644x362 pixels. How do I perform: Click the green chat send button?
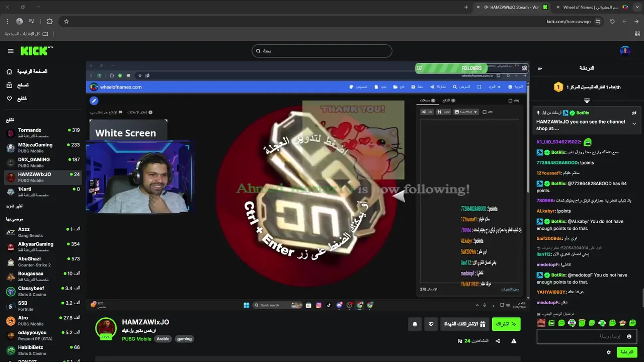[627, 352]
